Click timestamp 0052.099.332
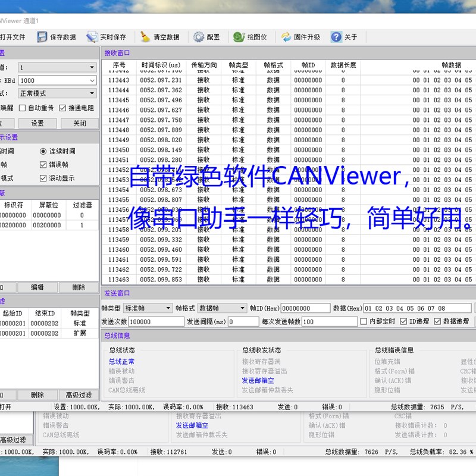This screenshot has width=476, height=476. coord(161,240)
